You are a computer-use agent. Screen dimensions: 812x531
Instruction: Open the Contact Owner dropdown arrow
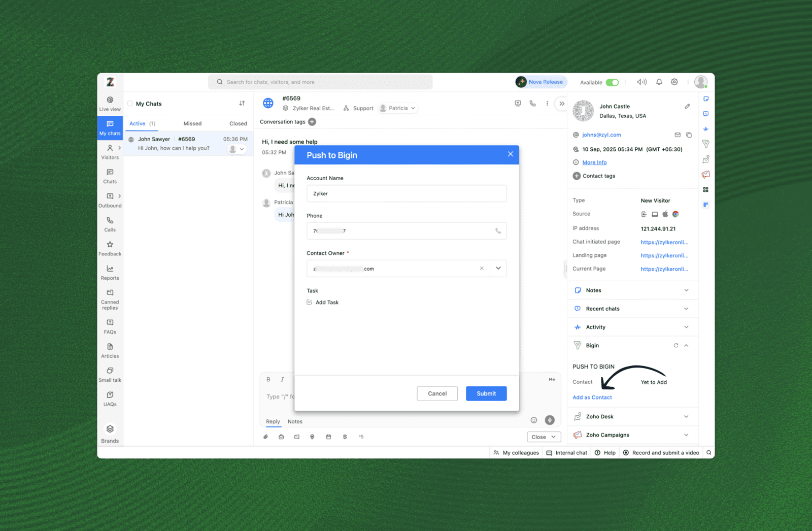[x=498, y=269]
